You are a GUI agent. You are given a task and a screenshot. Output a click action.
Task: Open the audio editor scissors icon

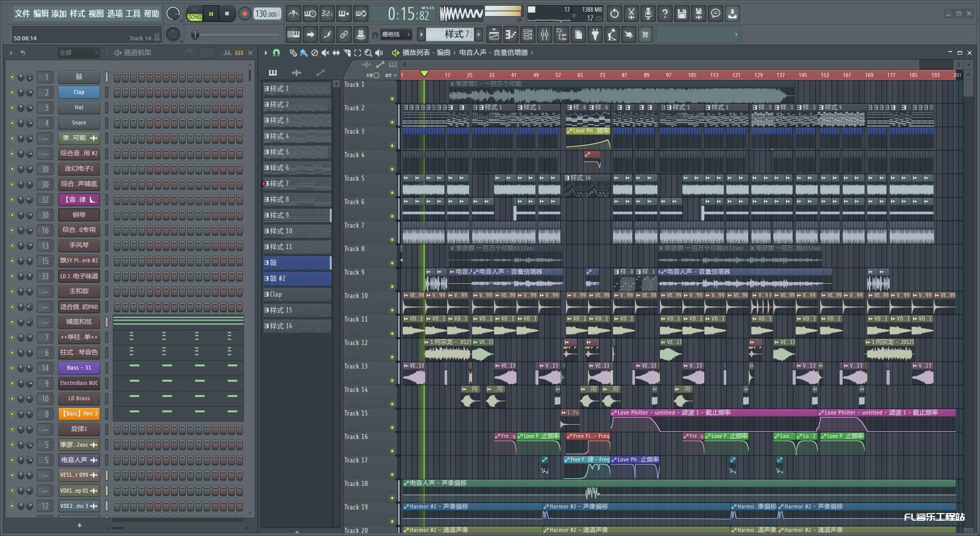(x=631, y=14)
